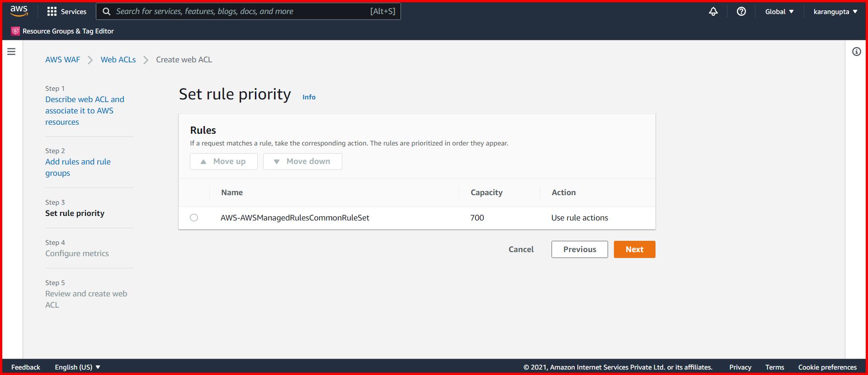
Task: Go to Step 2 Add rules and rule groups
Action: coord(78,167)
